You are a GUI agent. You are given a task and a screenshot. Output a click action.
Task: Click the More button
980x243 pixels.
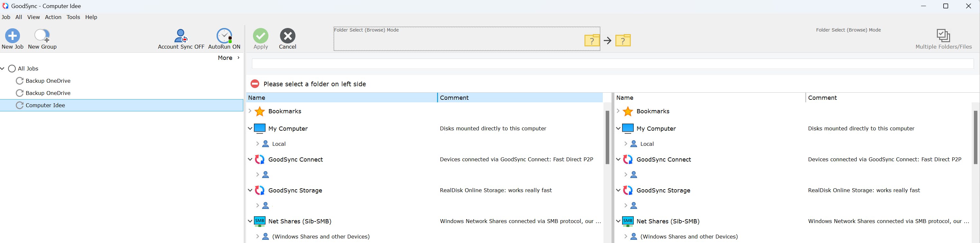228,58
